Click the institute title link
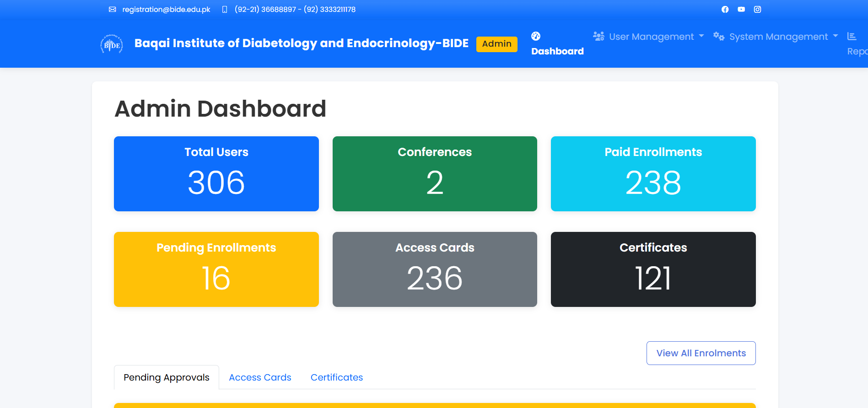The image size is (868, 408). [x=302, y=43]
